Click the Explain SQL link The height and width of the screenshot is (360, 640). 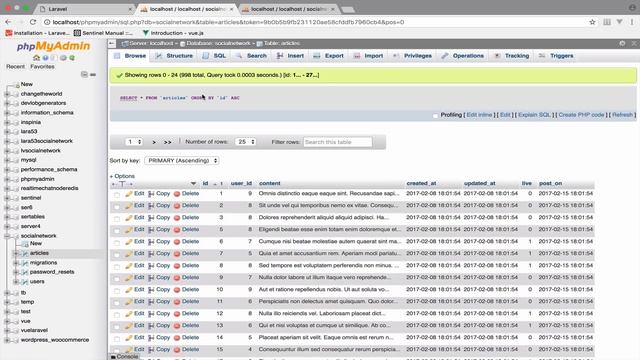pos(534,115)
